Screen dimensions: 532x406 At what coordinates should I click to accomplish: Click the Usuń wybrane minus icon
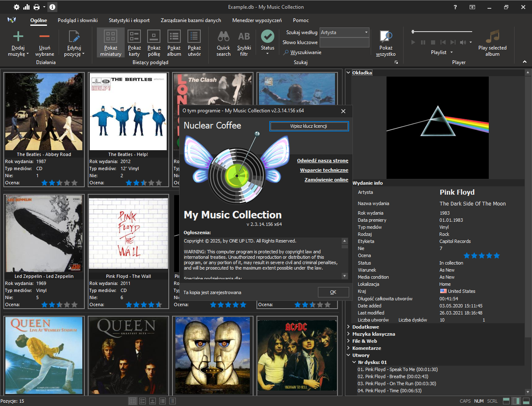[x=44, y=36]
